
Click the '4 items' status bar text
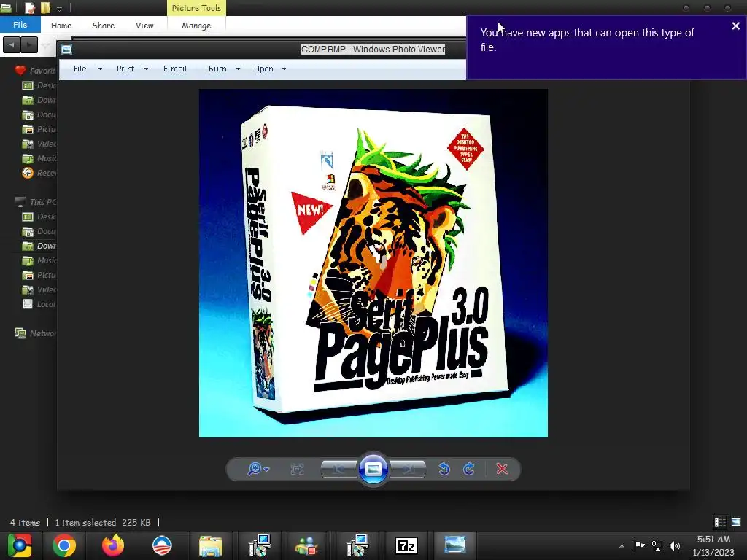(26, 522)
